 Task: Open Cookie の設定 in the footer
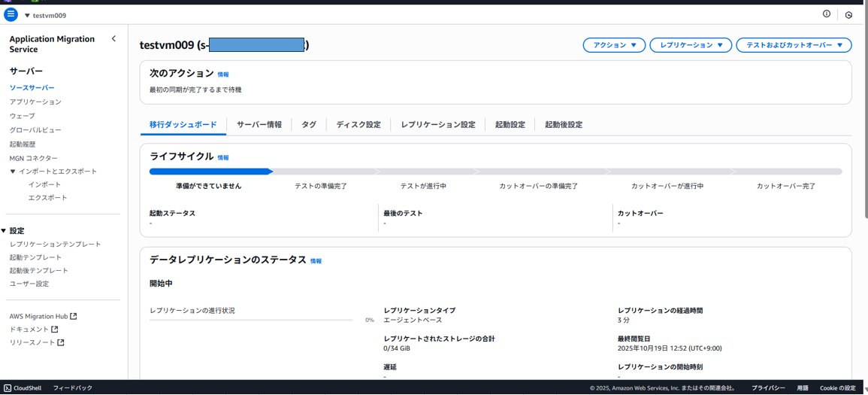(837, 387)
